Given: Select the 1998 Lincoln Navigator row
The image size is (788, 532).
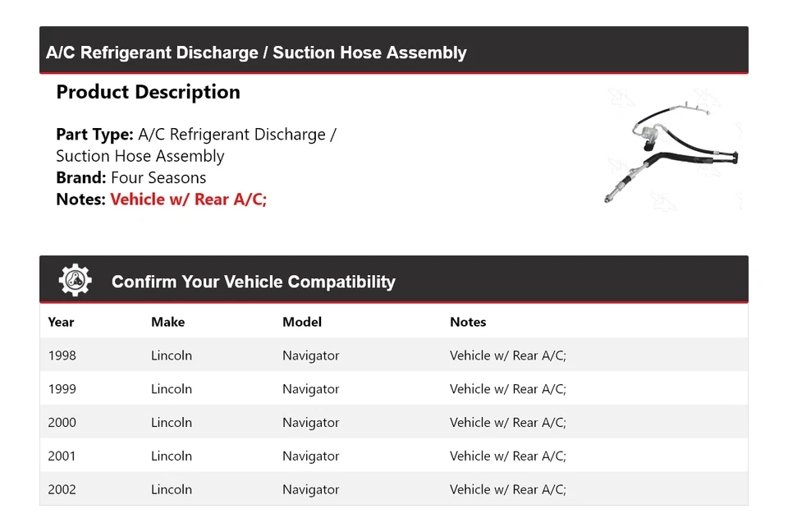Looking at the screenshot, I should click(x=393, y=355).
